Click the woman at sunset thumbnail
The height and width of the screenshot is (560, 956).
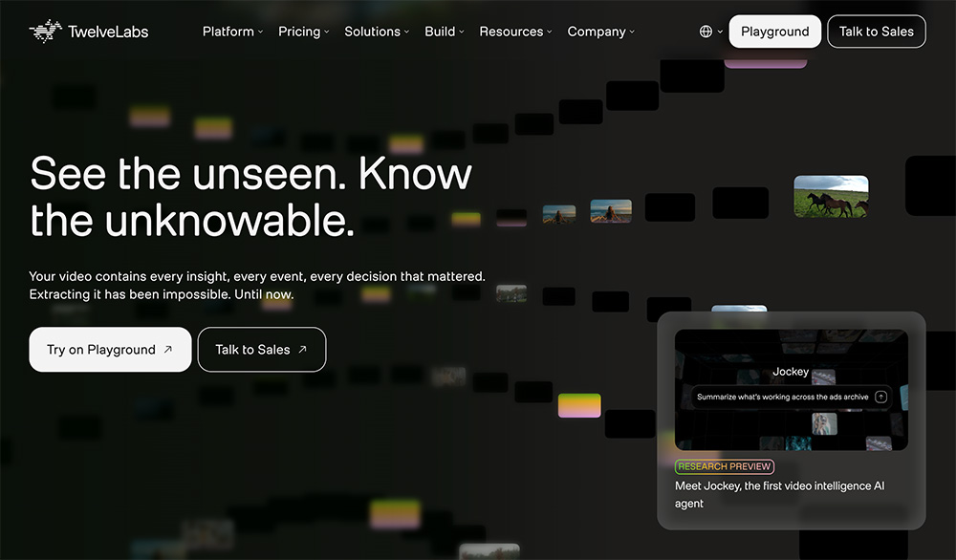coord(611,211)
